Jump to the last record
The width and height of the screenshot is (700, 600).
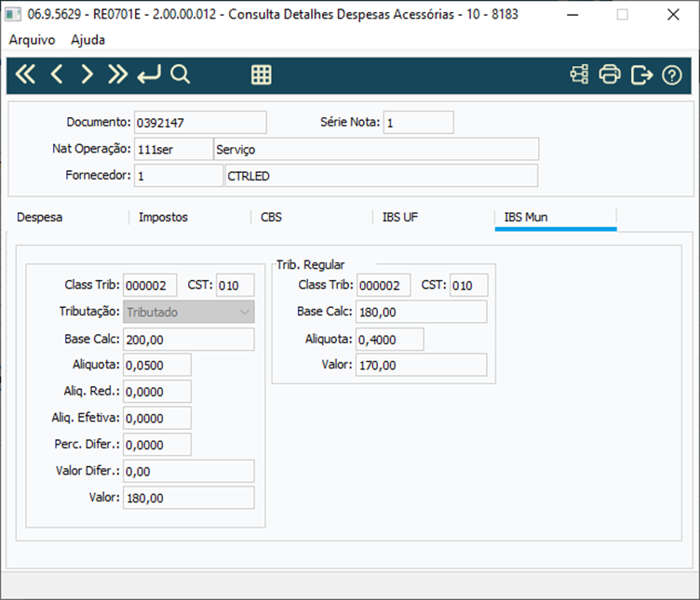point(117,74)
